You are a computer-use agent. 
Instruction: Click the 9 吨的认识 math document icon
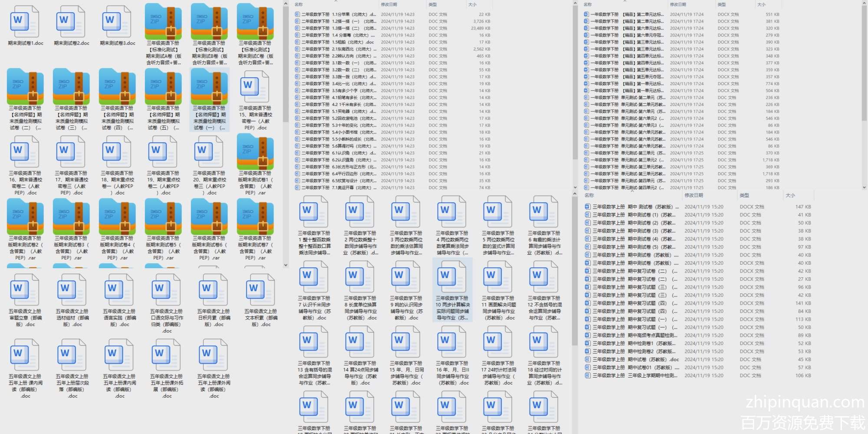pyautogui.click(x=406, y=277)
